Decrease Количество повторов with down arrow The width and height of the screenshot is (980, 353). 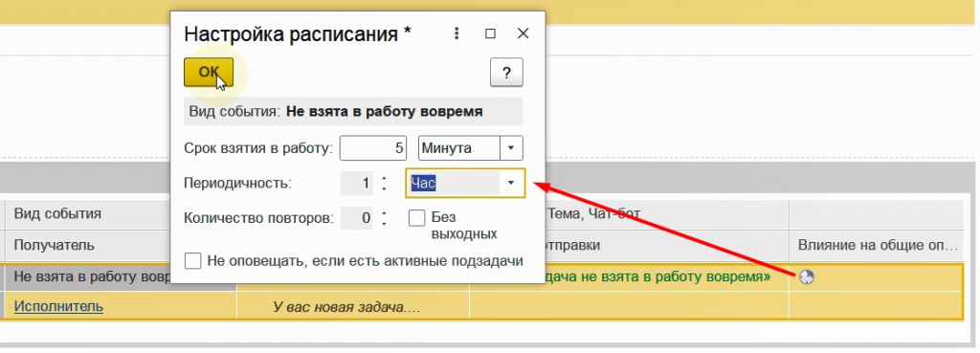click(384, 223)
